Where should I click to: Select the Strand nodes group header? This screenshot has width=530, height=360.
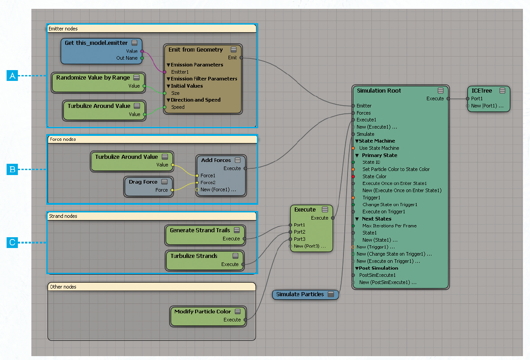[x=152, y=216]
